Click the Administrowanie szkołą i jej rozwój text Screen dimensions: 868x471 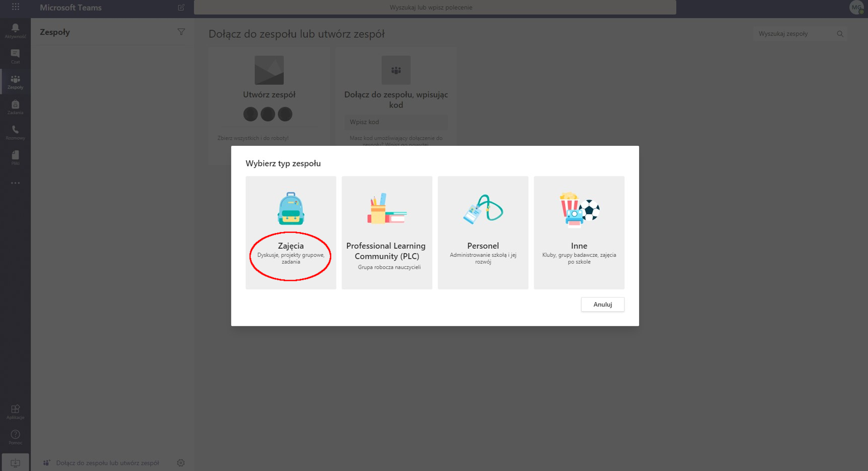click(x=483, y=258)
